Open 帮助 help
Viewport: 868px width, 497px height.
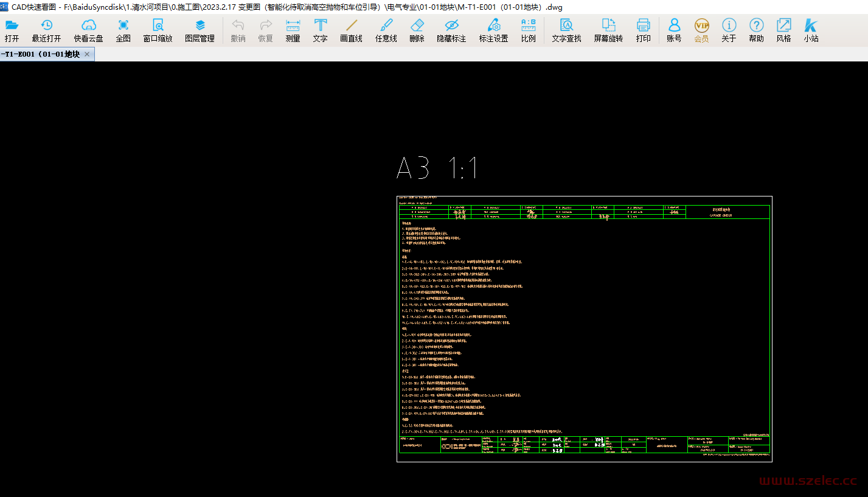click(757, 30)
